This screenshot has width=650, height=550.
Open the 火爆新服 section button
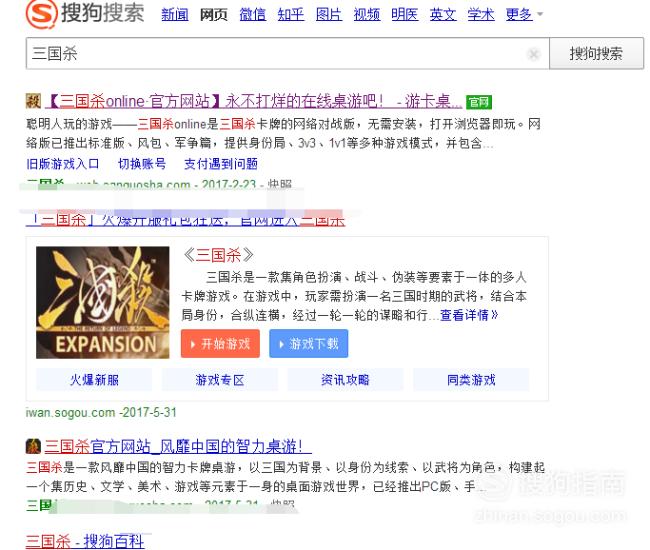(x=94, y=380)
